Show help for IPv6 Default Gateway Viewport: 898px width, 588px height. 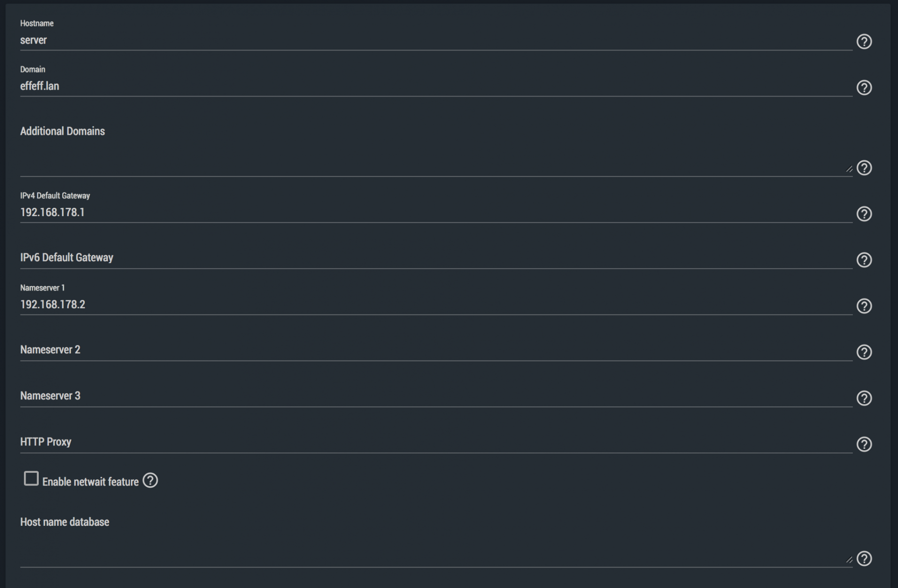pyautogui.click(x=864, y=260)
